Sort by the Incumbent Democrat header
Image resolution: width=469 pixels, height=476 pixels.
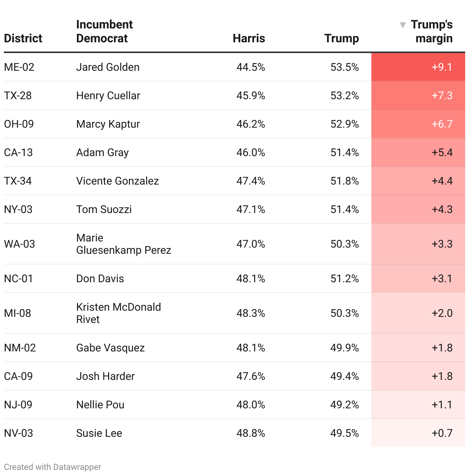coord(104,32)
